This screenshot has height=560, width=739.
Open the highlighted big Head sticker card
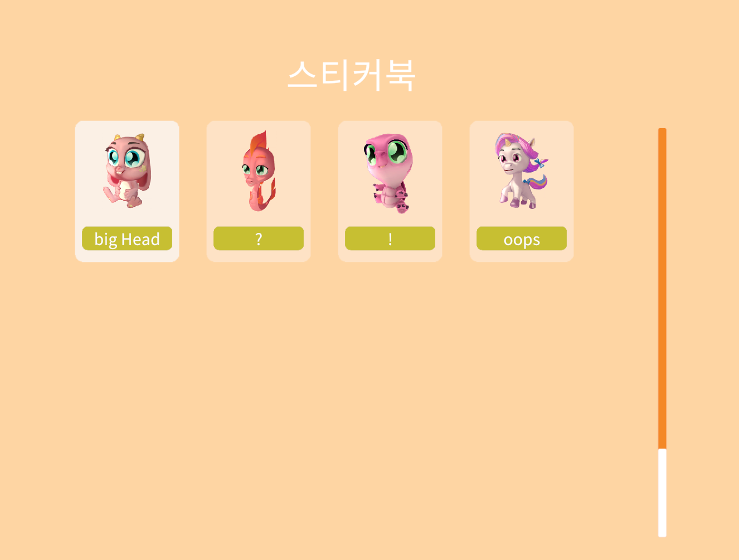point(127,191)
